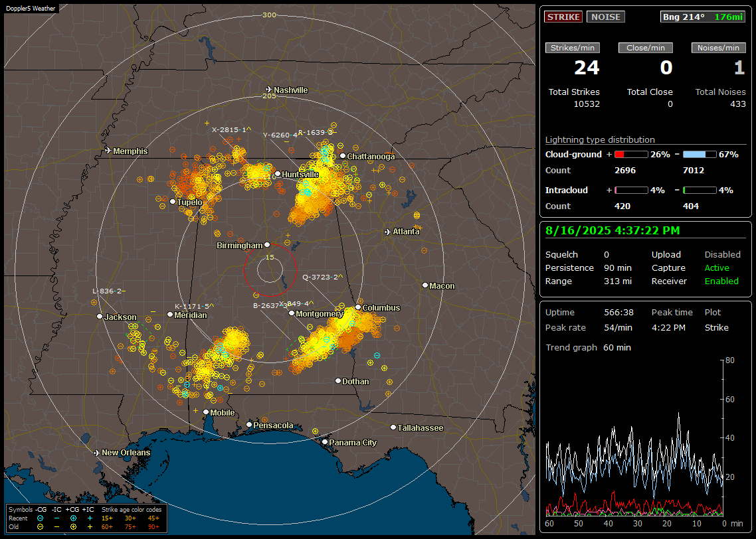This screenshot has width=756, height=539.
Task: Click the Atlanta airport marker
Action: [x=388, y=232]
